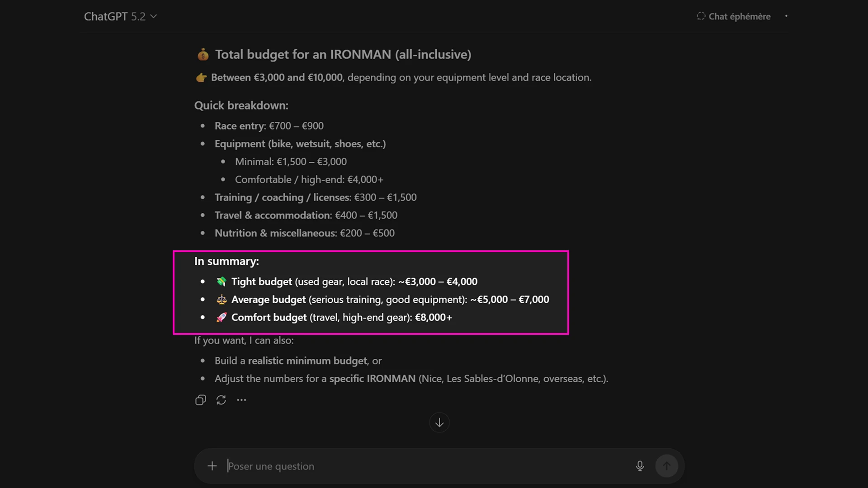Image resolution: width=868 pixels, height=488 pixels.
Task: Click the highlighted 'In summary' section
Action: (371, 292)
